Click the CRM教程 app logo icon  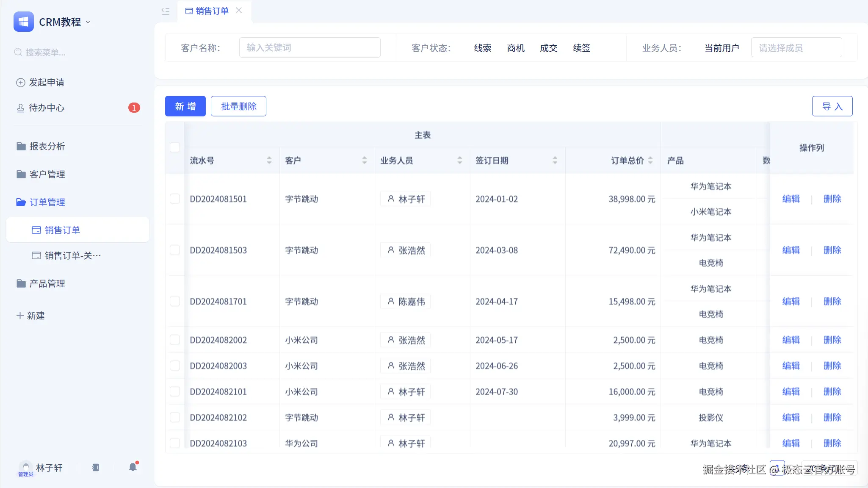click(x=23, y=22)
